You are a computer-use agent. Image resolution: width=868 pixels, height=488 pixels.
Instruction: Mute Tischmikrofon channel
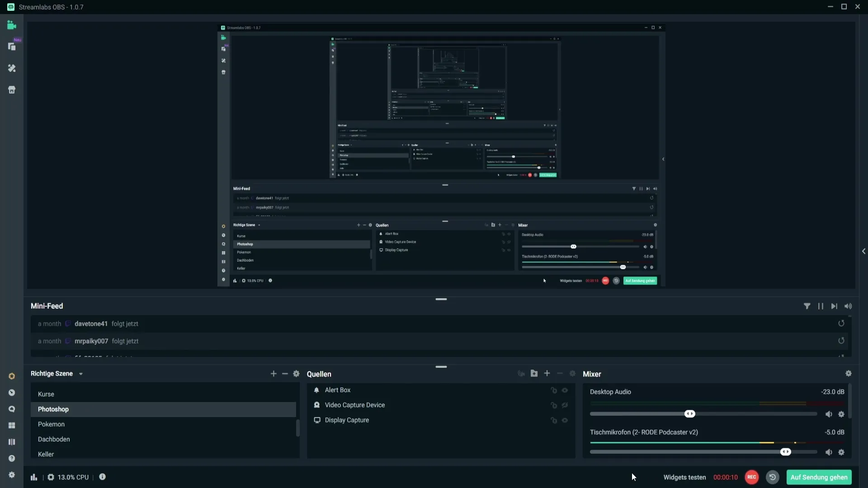[829, 452]
